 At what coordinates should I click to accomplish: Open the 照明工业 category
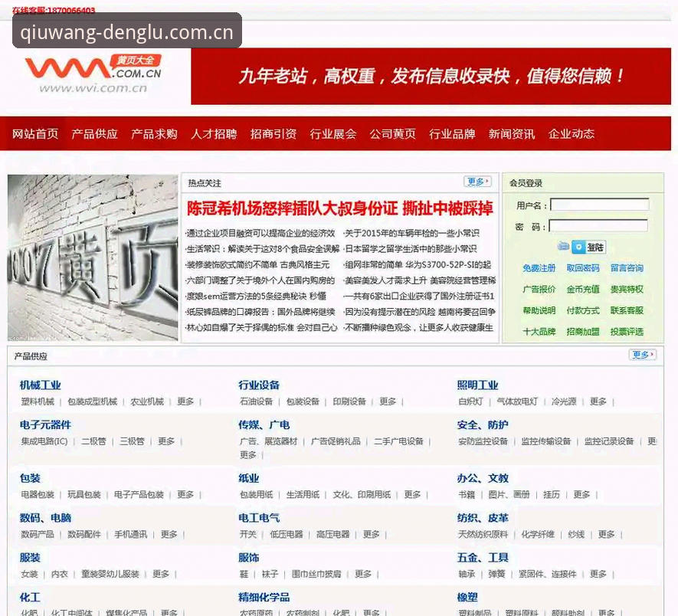tap(478, 385)
